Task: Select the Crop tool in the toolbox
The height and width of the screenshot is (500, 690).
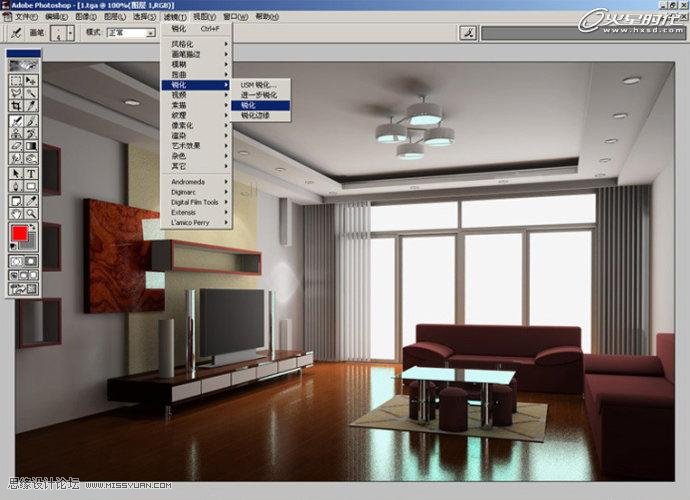Action: (x=16, y=105)
